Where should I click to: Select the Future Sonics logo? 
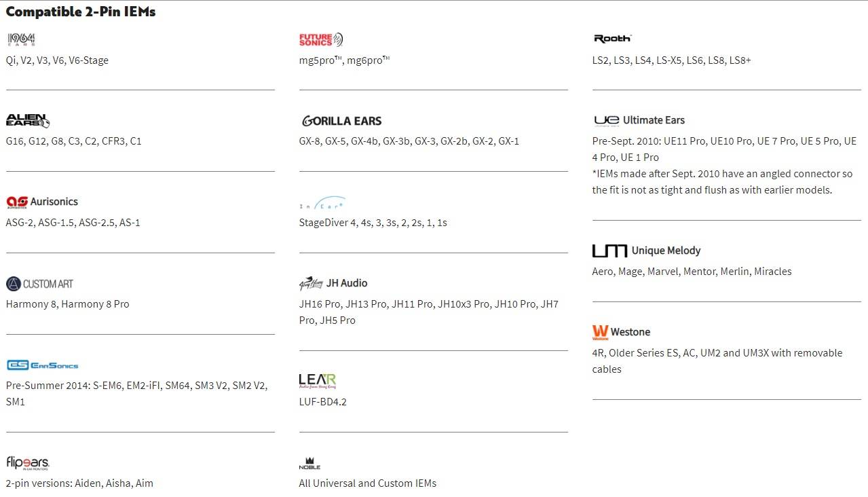pos(321,39)
